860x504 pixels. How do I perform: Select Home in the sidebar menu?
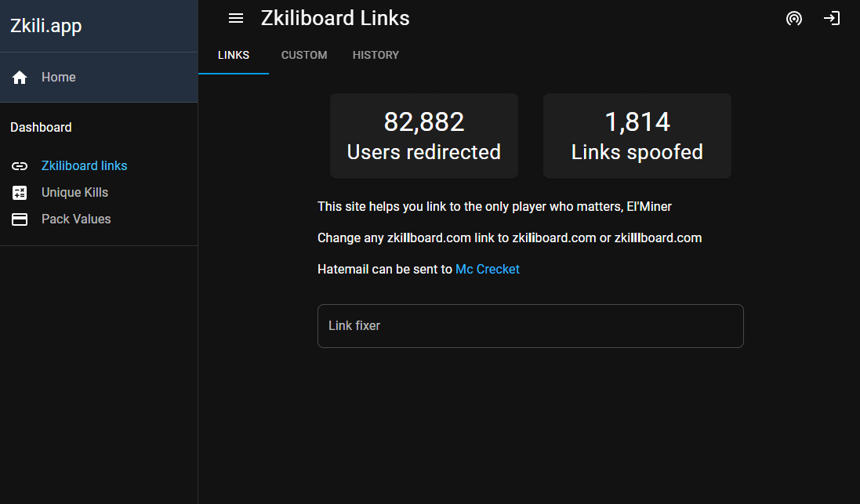58,77
